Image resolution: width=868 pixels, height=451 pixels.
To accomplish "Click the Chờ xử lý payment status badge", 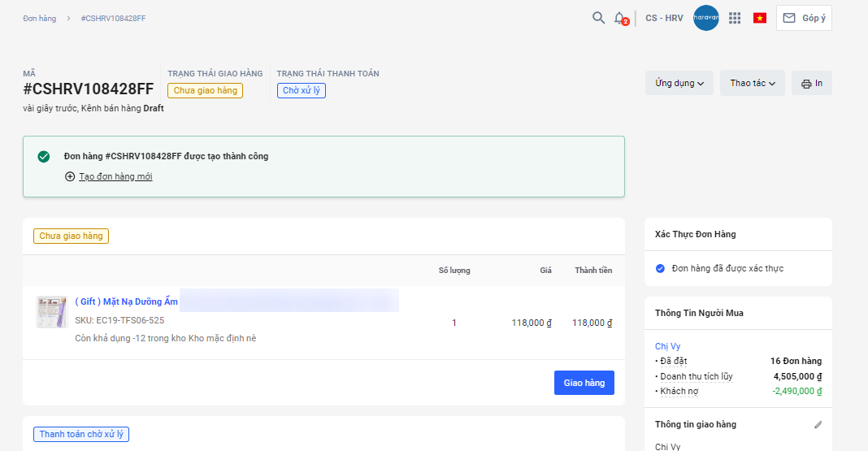I will [x=302, y=90].
